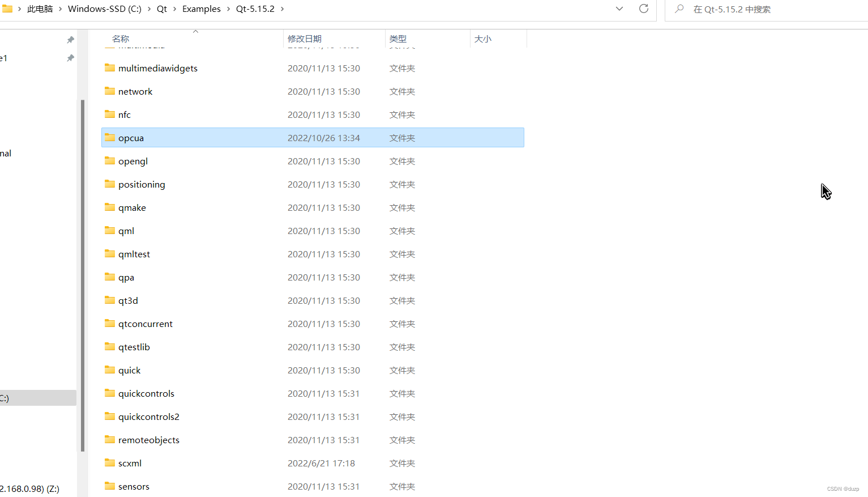This screenshot has width=868, height=497.
Task: Click the qmltest folder icon
Action: point(110,254)
